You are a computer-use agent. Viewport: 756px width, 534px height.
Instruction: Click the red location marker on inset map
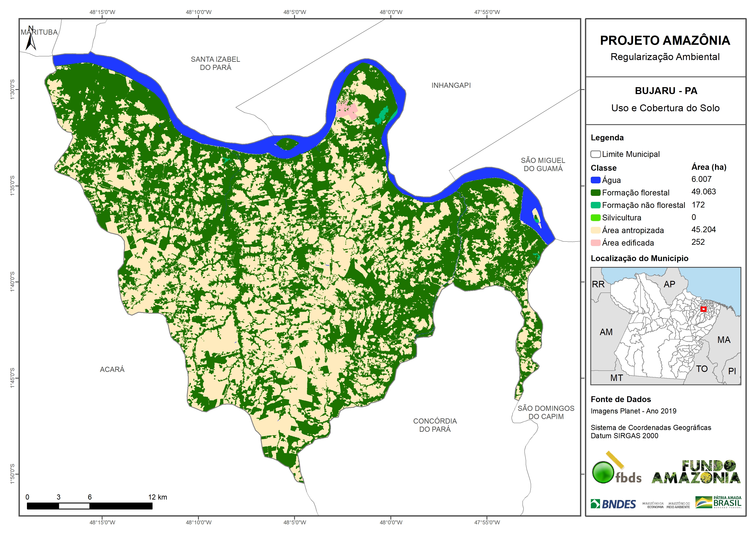704,309
